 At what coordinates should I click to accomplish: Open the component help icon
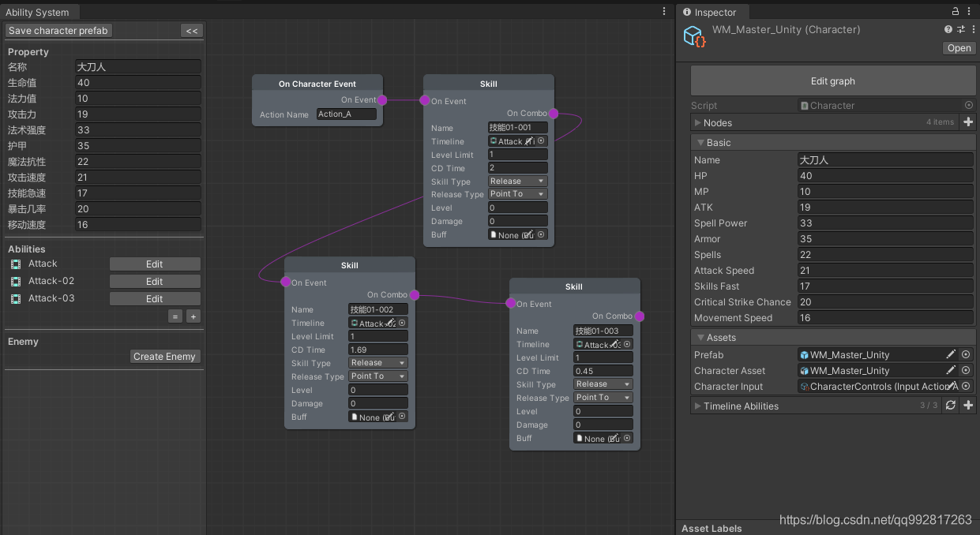pos(948,29)
